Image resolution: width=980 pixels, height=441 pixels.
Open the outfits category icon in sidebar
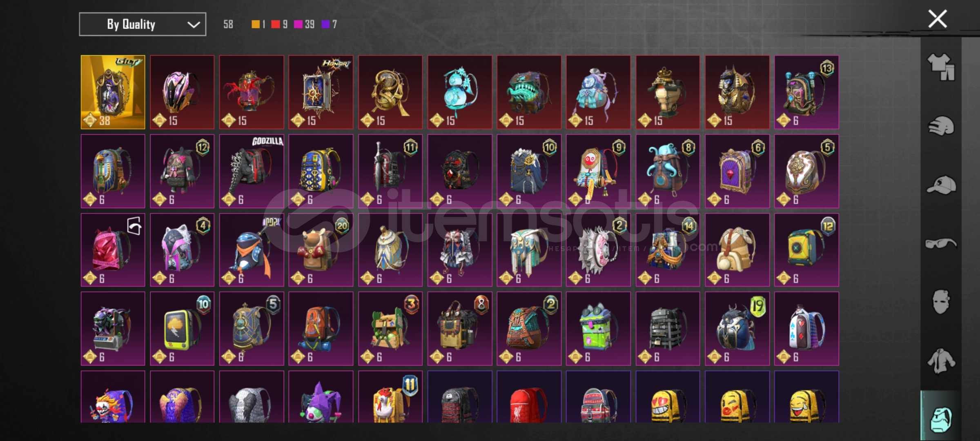pos(941,67)
